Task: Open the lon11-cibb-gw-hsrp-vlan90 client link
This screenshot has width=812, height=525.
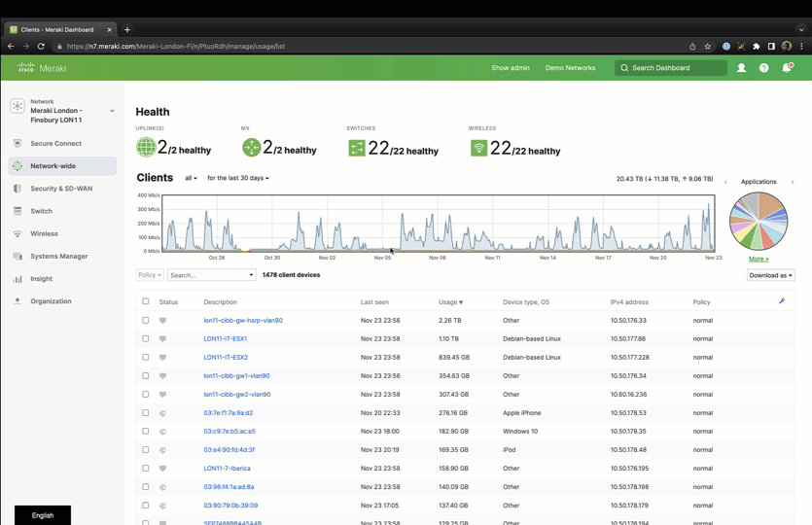Action: pos(243,321)
